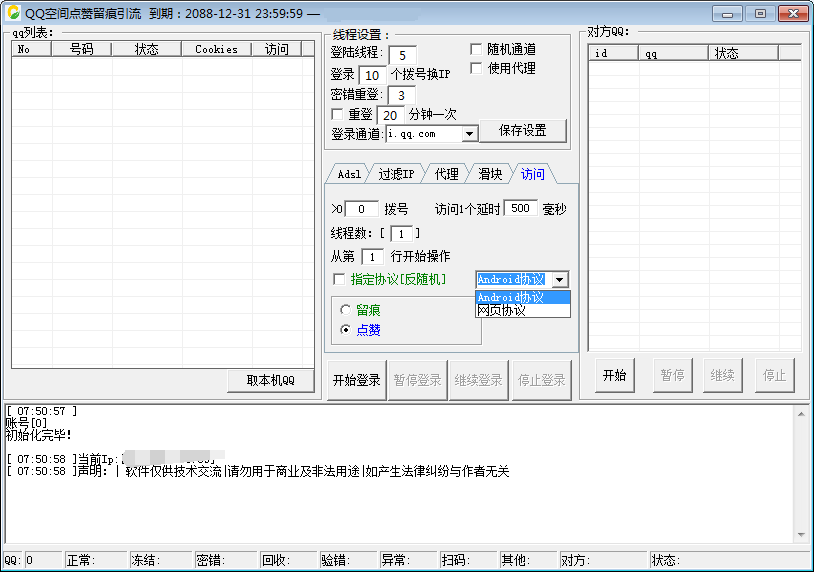Viewport: 814px width, 572px height.
Task: Click the 保存设置 button
Action: pos(523,130)
